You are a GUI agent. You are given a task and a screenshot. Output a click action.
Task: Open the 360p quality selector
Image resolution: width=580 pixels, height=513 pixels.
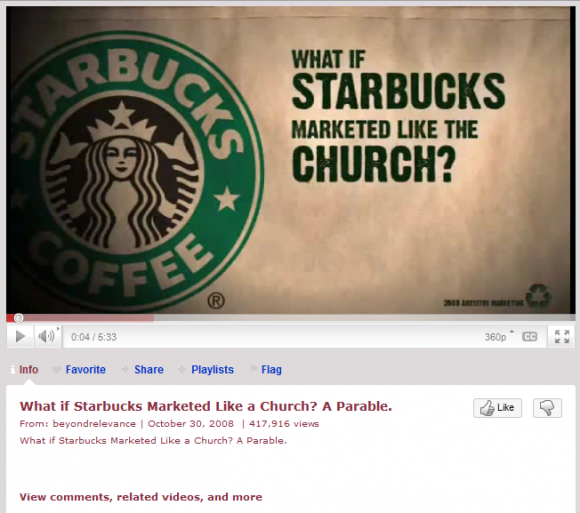tap(499, 337)
